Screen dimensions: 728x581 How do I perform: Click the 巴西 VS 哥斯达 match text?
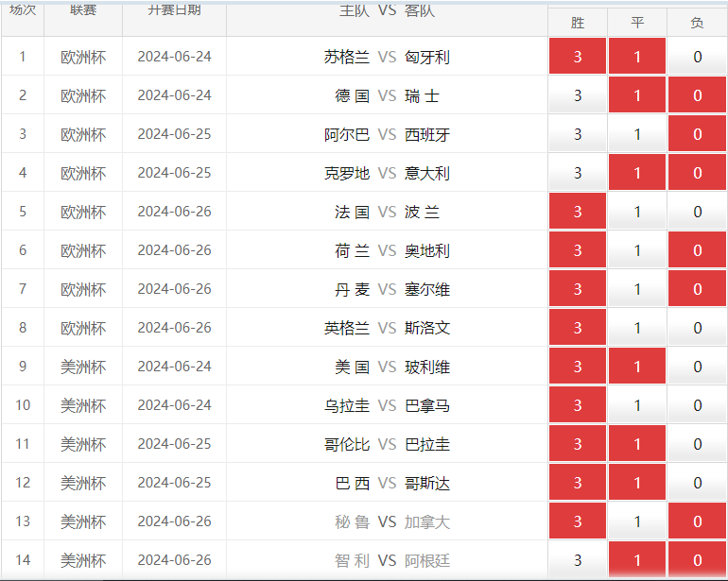pos(391,483)
